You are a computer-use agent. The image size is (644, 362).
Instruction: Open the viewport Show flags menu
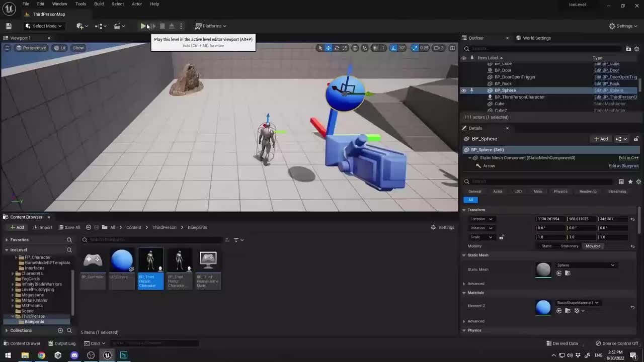click(x=78, y=48)
